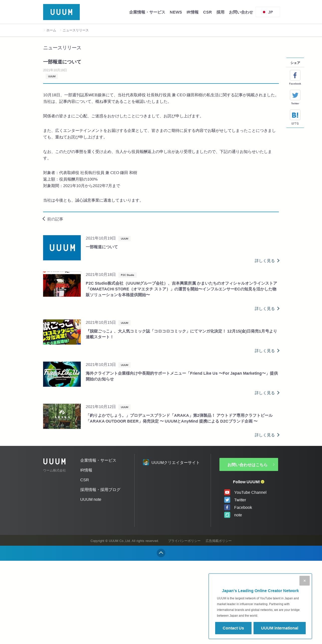This screenshot has width=322, height=644.
Task: Click the footer Twitter bird icon
Action: 227,500
